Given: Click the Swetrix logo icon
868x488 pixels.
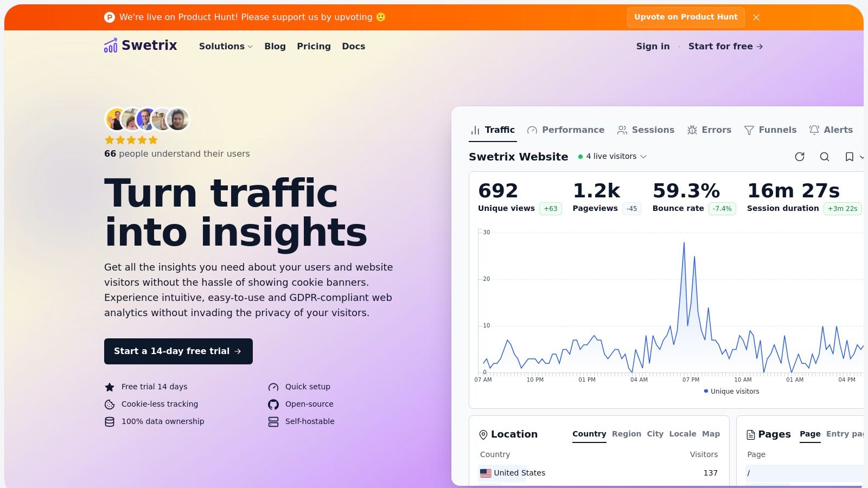Looking at the screenshot, I should tap(111, 46).
